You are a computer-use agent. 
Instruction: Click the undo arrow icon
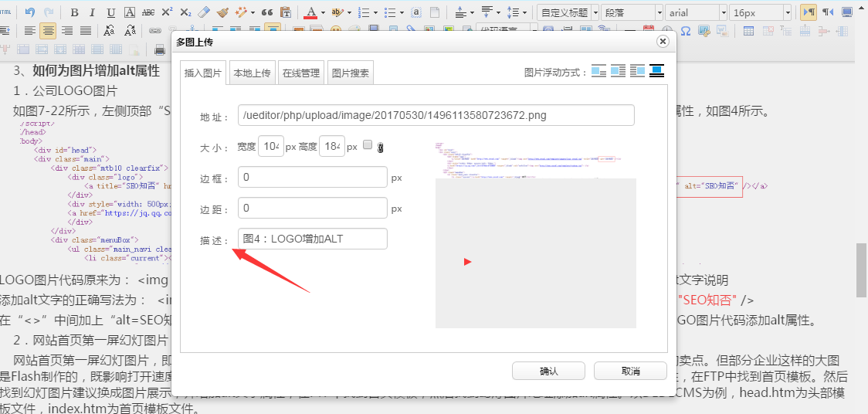[x=30, y=12]
